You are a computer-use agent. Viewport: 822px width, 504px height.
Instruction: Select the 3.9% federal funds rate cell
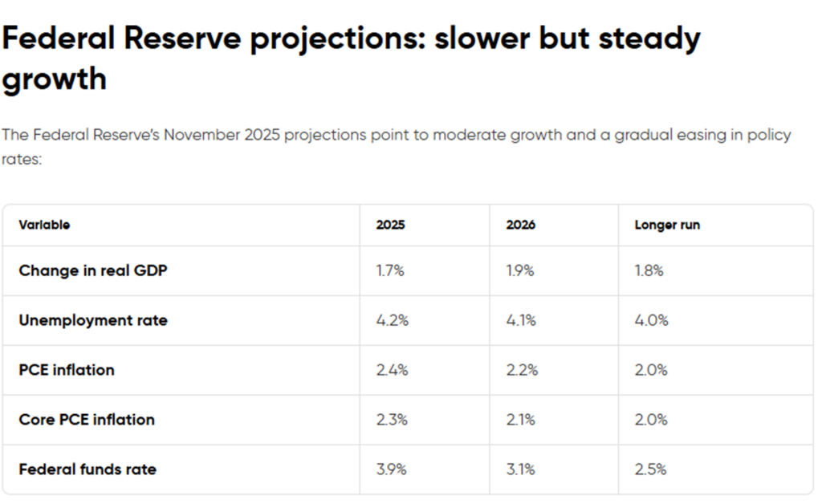[x=392, y=469]
